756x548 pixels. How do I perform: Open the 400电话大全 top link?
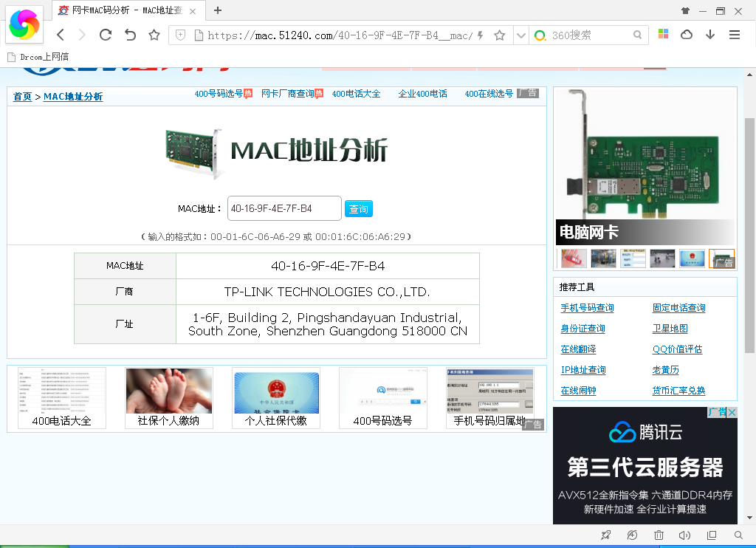coord(357,94)
